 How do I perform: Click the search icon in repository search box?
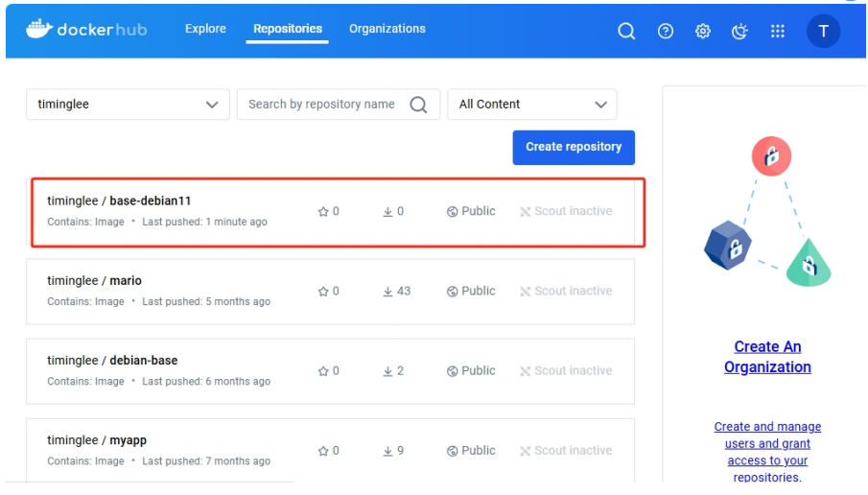(418, 105)
